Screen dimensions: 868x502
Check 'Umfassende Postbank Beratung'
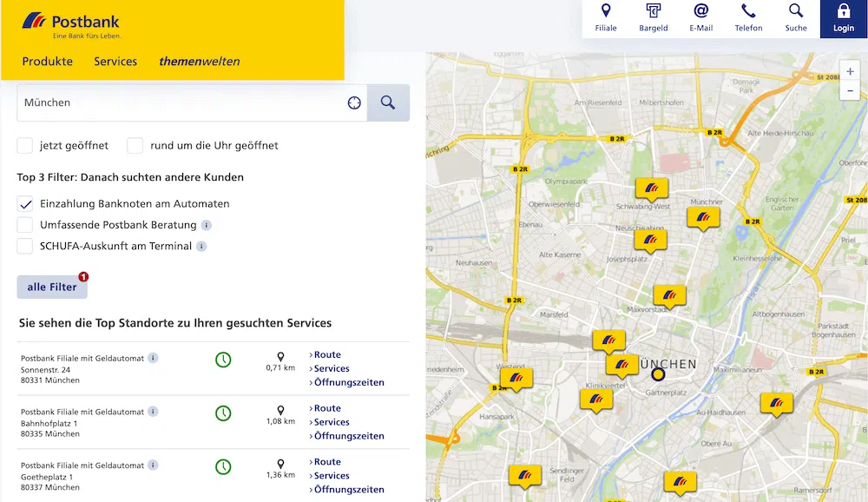25,225
